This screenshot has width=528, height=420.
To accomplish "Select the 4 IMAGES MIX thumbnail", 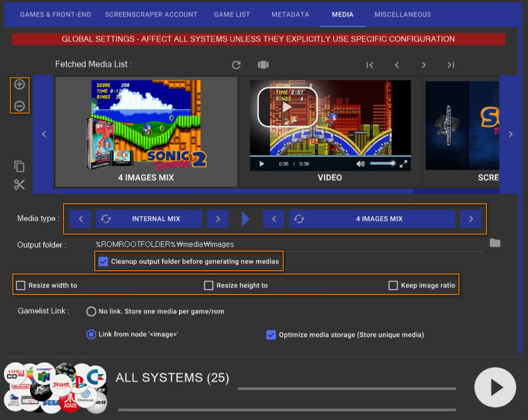I will 146,131.
